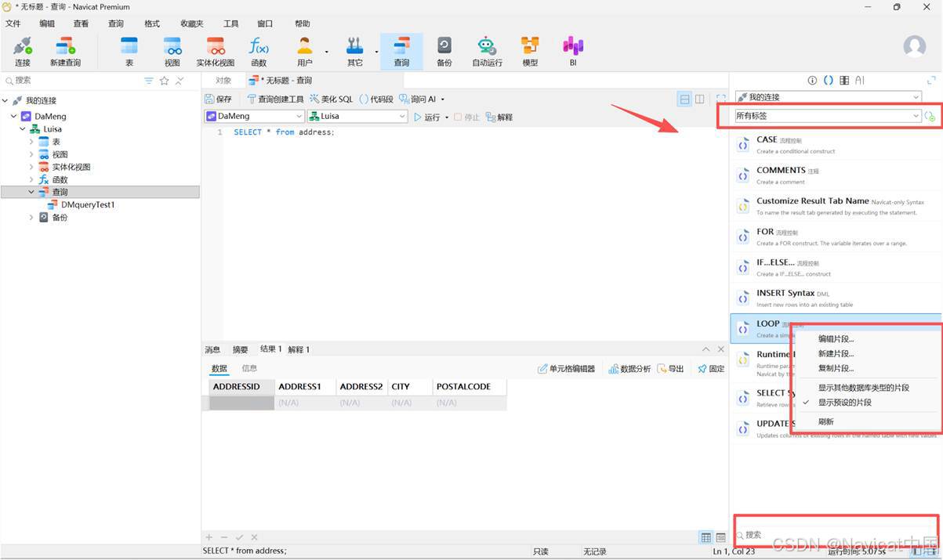The image size is (943, 560).
Task: Open the 函数 functions toolbar icon
Action: click(x=259, y=52)
